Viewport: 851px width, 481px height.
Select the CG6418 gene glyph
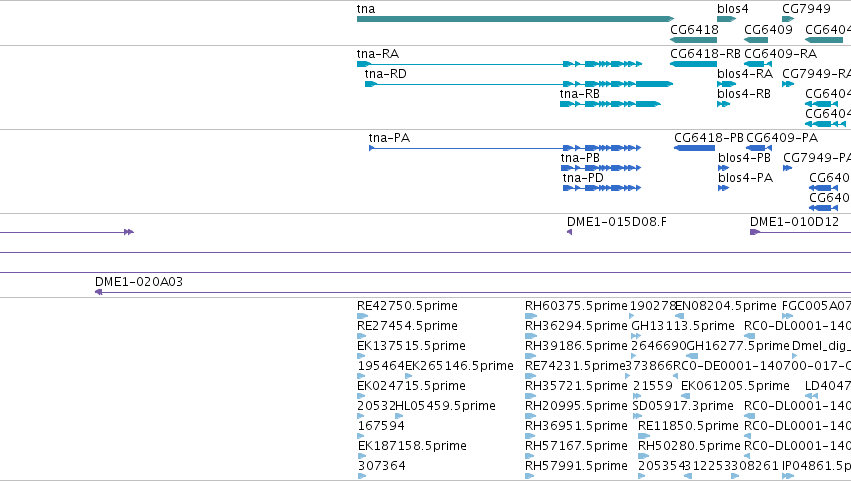point(694,40)
